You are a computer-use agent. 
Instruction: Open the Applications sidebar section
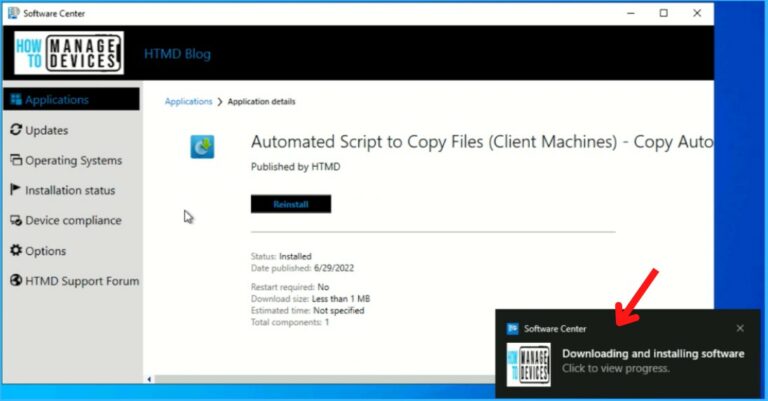71,99
